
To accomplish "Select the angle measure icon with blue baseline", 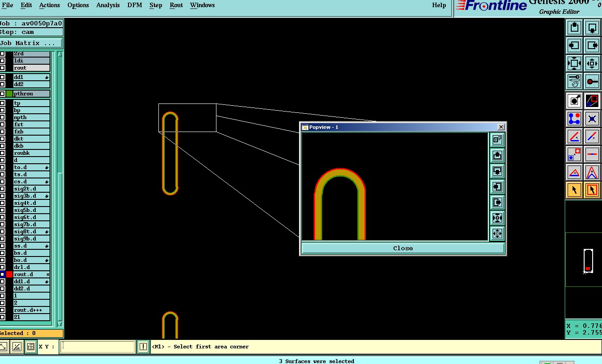I will [x=574, y=136].
